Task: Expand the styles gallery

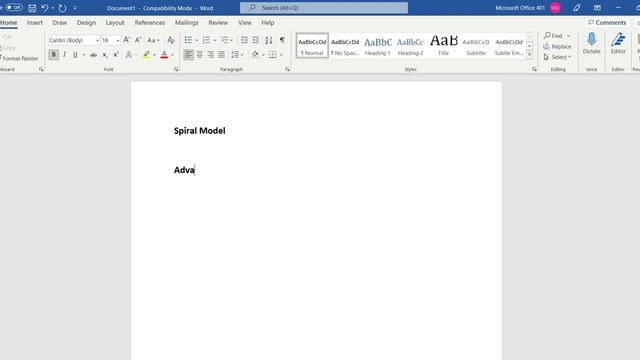Action: (x=529, y=54)
